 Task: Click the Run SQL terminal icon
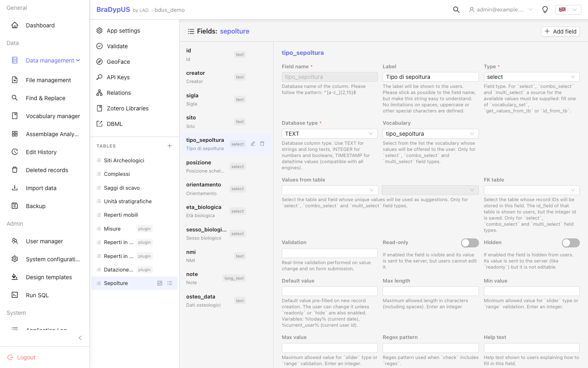[x=15, y=295]
